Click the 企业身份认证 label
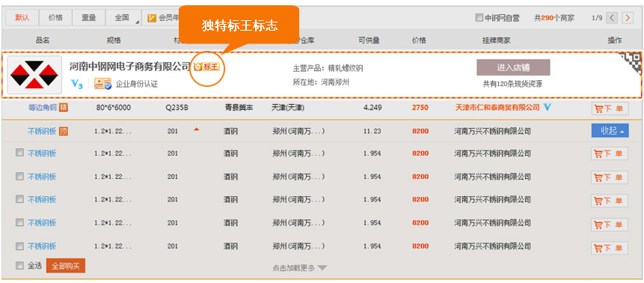644x283 pixels. (x=137, y=85)
